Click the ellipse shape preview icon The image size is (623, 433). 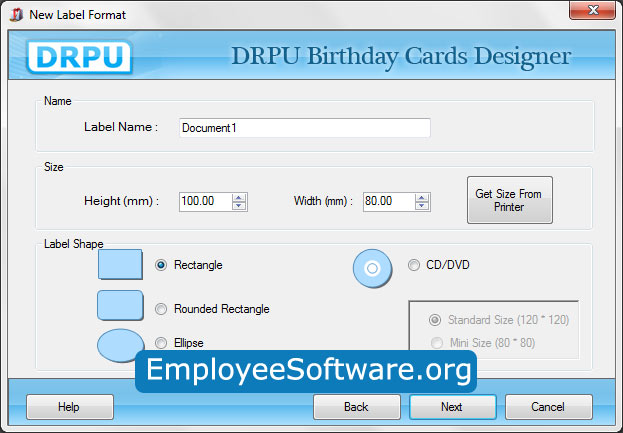(121, 345)
